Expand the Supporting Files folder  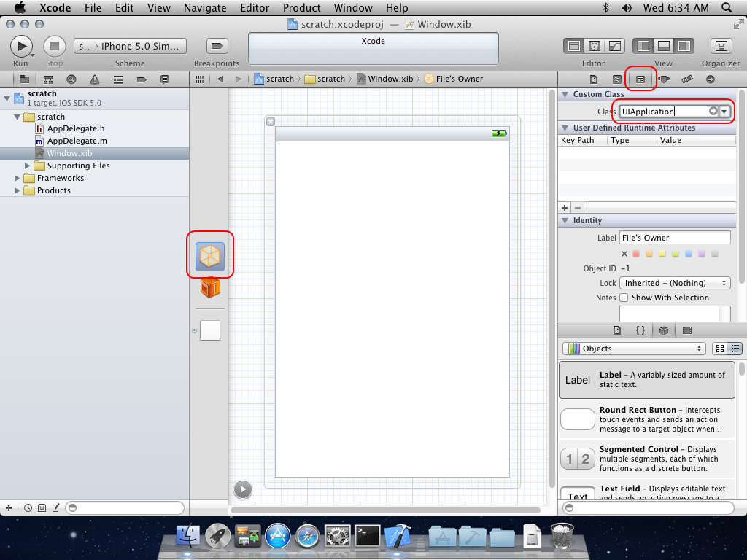point(28,166)
